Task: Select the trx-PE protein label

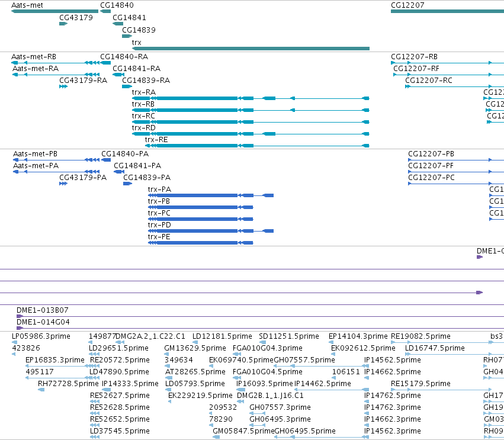Action: click(x=159, y=237)
